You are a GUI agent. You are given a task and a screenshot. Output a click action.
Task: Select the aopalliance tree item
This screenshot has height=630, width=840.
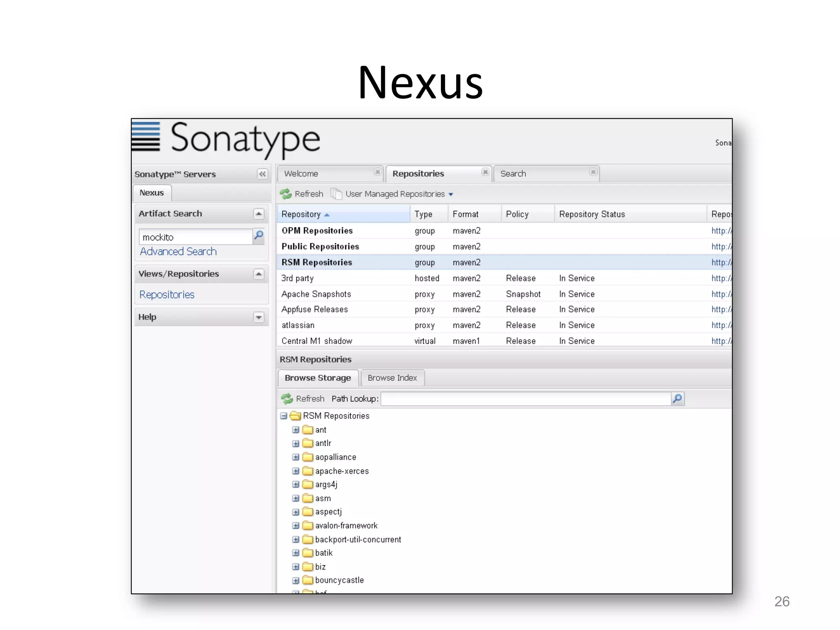tap(336, 457)
